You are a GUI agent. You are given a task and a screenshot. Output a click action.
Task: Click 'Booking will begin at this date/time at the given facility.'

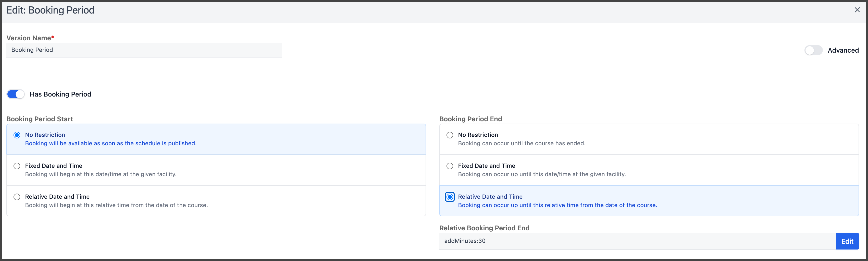pyautogui.click(x=101, y=174)
